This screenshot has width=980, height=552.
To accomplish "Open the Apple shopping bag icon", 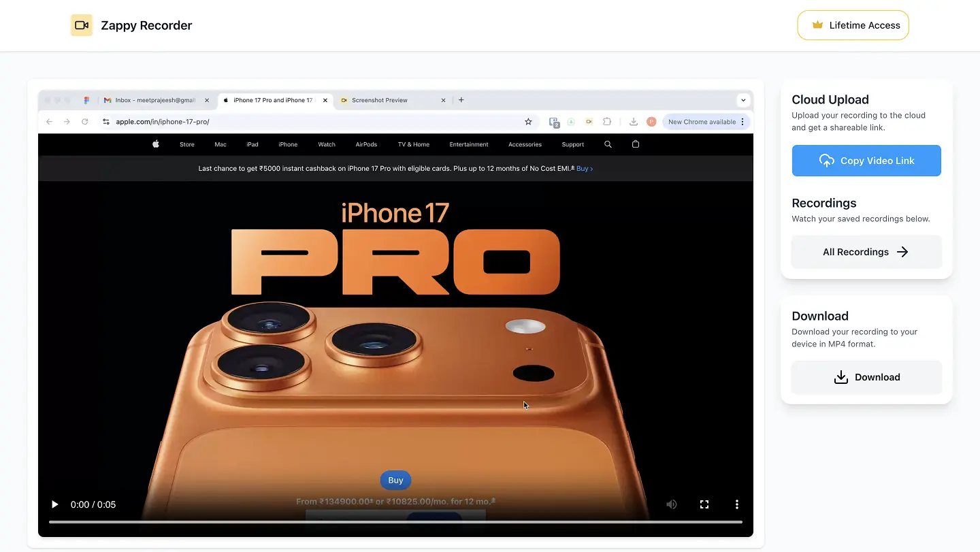I will coord(636,144).
